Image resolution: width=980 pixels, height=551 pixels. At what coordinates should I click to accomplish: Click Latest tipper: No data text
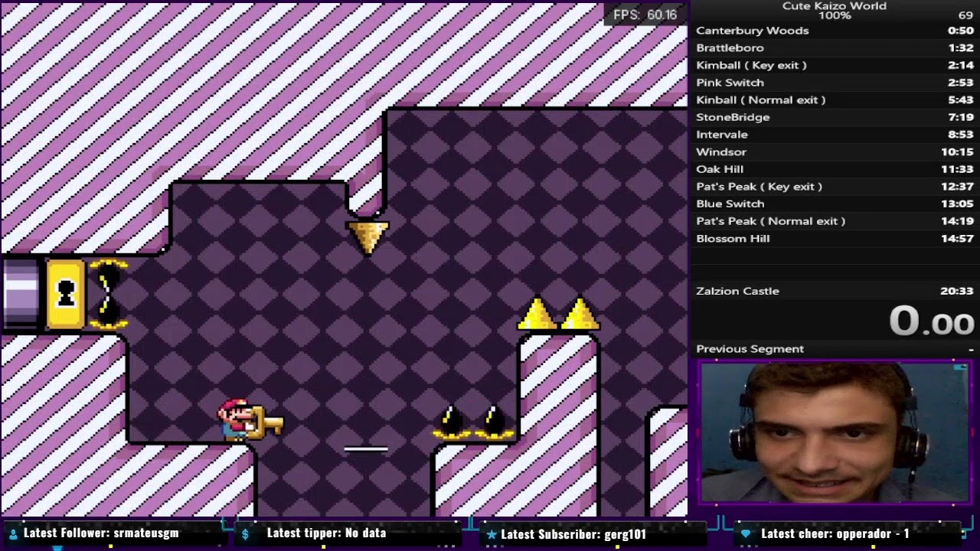(326, 533)
